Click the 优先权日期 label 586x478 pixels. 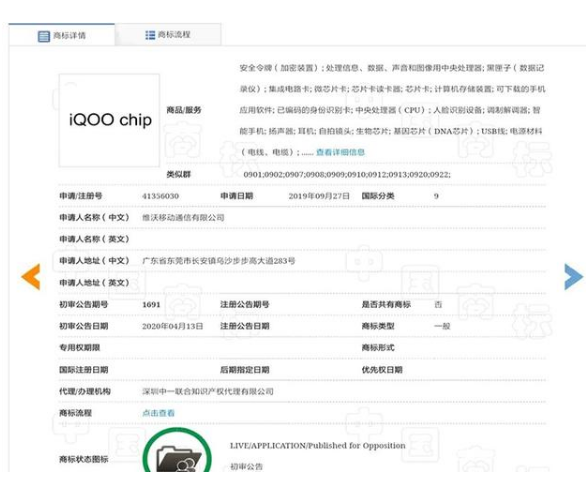tap(382, 370)
